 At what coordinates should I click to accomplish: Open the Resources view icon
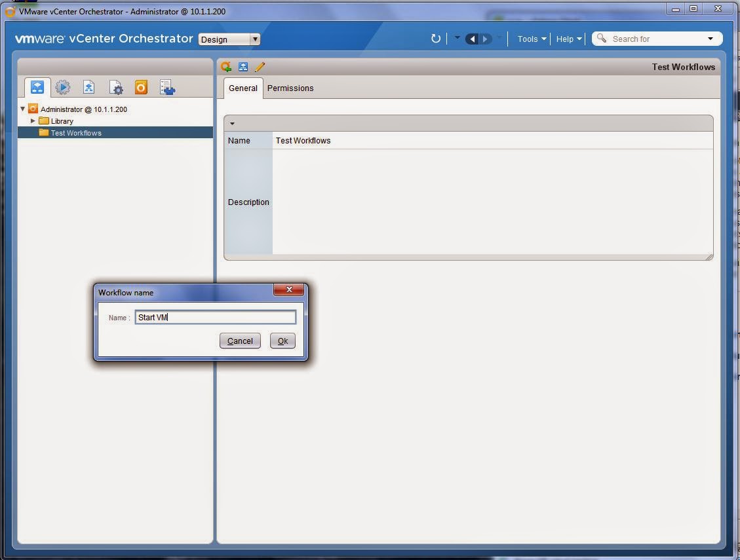[88, 87]
